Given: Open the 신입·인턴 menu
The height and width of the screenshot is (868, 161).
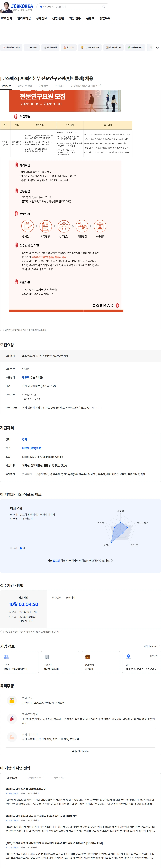Looking at the screenshot, I should (58, 19).
